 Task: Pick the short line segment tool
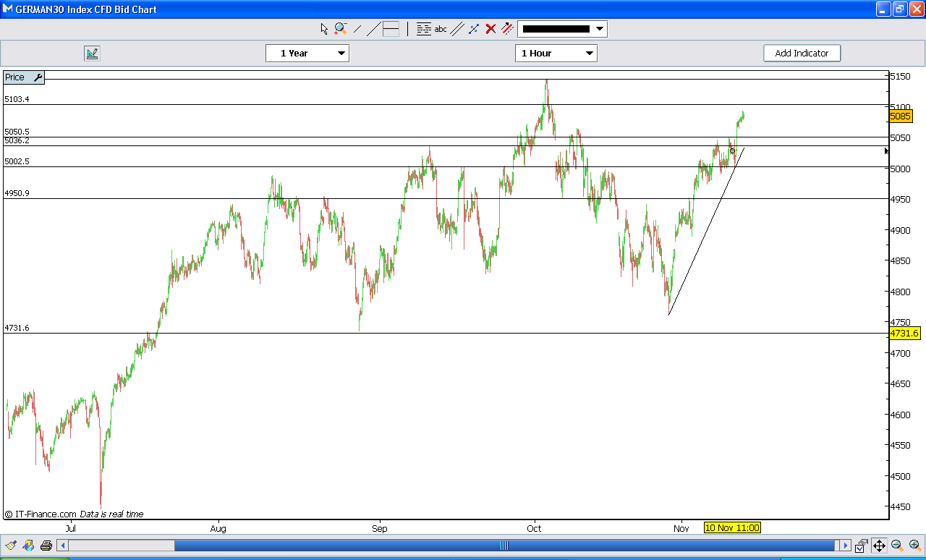[x=357, y=29]
